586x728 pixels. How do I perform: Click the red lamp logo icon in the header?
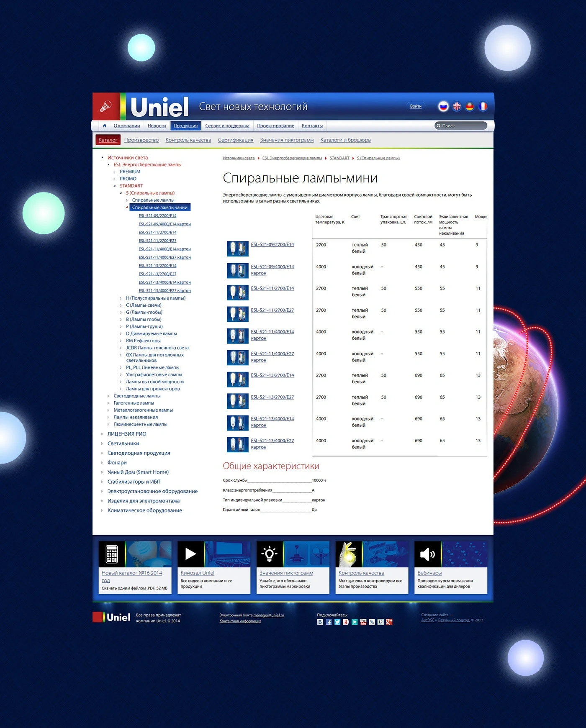tap(106, 106)
